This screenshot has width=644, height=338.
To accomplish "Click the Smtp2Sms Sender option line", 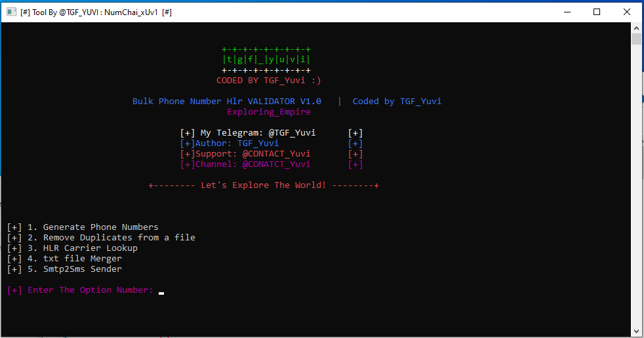I will 64,269.
